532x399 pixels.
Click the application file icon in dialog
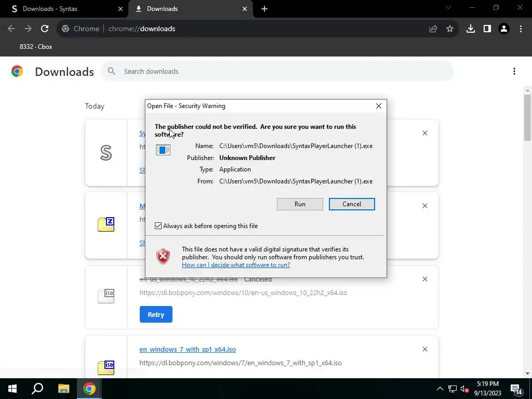coord(163,150)
